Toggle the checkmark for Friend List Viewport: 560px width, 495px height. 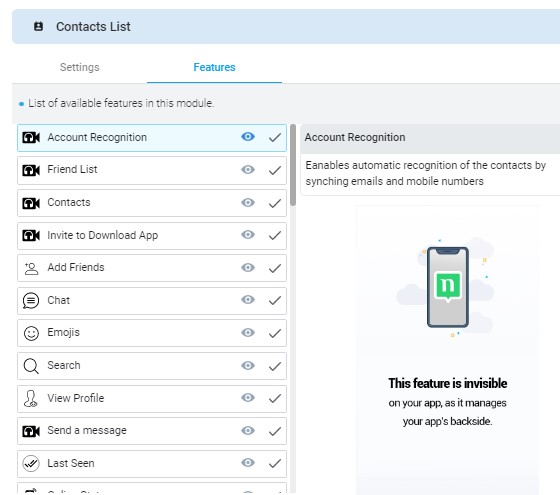tap(275, 170)
